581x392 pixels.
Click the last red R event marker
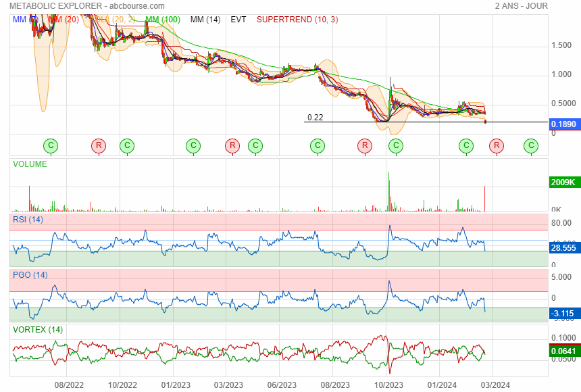pyautogui.click(x=497, y=145)
